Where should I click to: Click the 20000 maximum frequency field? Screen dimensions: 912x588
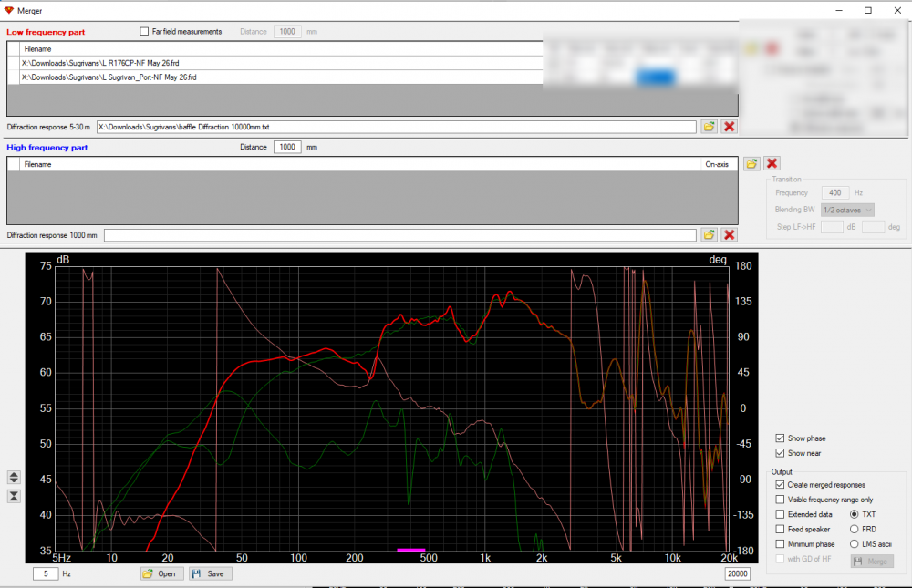(x=737, y=573)
